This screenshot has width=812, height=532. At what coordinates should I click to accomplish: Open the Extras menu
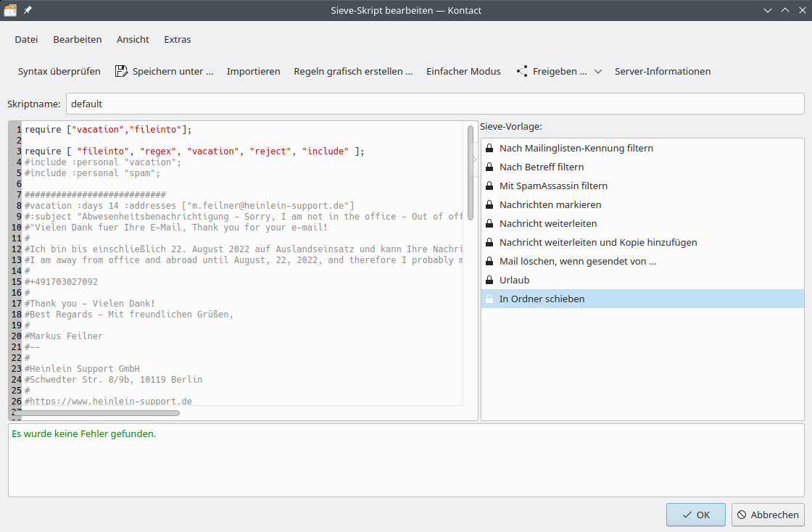[178, 39]
